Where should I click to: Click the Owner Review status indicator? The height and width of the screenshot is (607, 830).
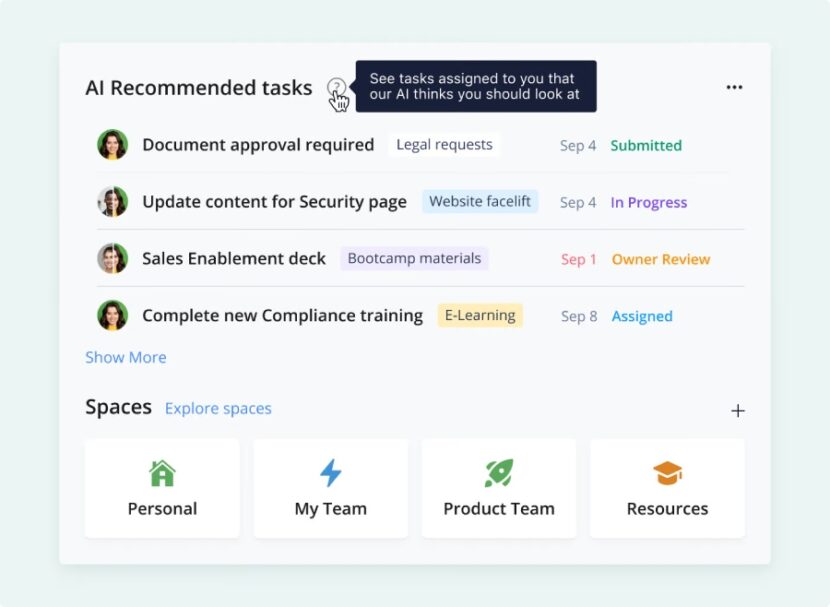(660, 259)
